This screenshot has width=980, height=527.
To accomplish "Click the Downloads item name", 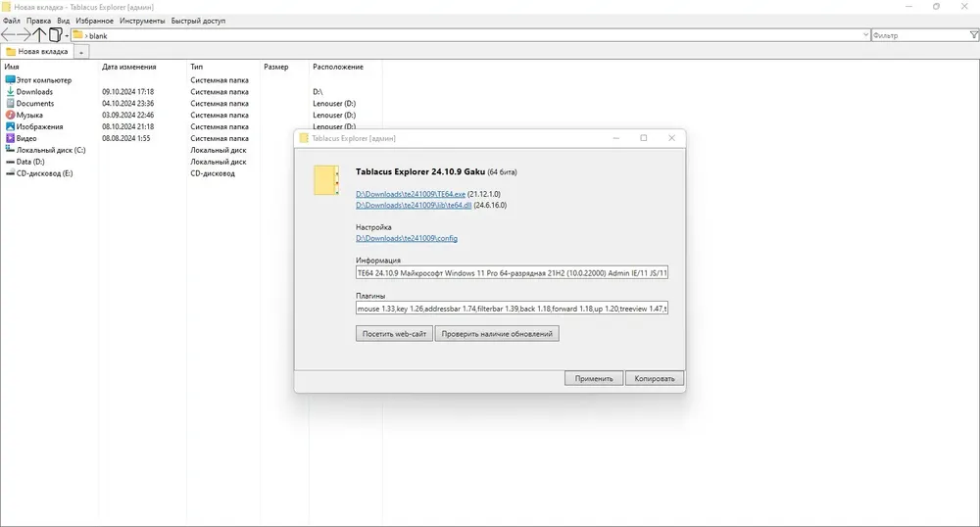I will pyautogui.click(x=34, y=92).
